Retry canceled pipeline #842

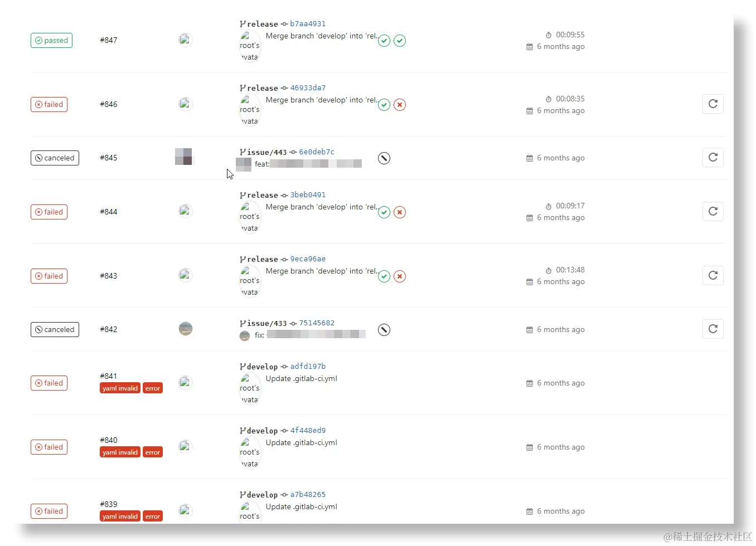coord(713,329)
